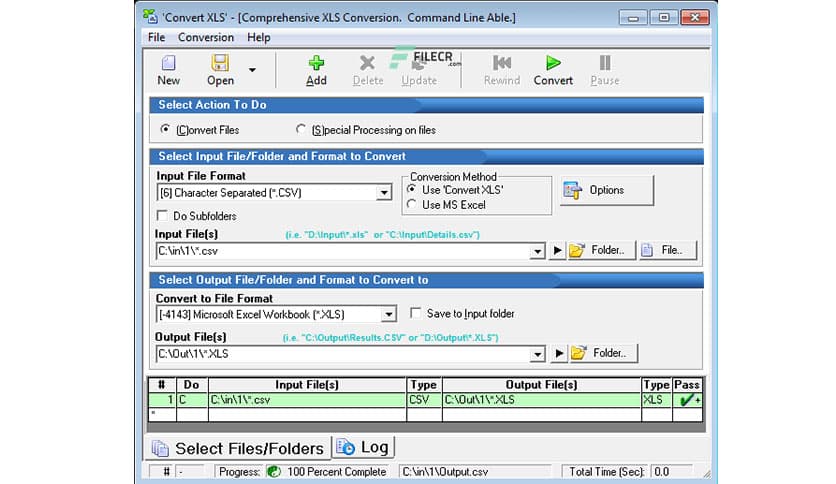Enable the Do Subfolders checkbox
This screenshot has height=484, width=836.
click(x=162, y=215)
